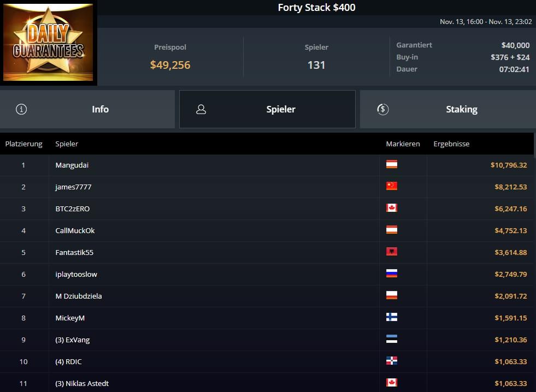The width and height of the screenshot is (536, 392).
Task: Click james7777's China flag icon
Action: [392, 186]
